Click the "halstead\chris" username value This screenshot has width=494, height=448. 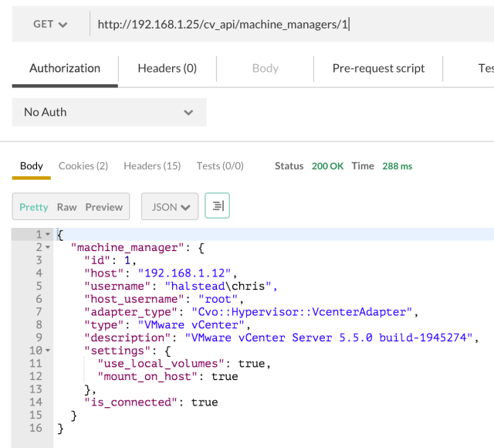click(x=218, y=286)
